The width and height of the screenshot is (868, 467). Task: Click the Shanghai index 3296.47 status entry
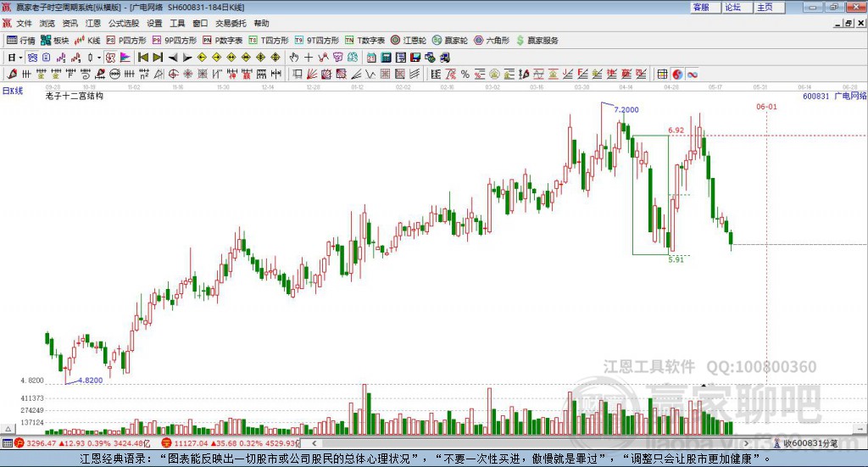82,443
